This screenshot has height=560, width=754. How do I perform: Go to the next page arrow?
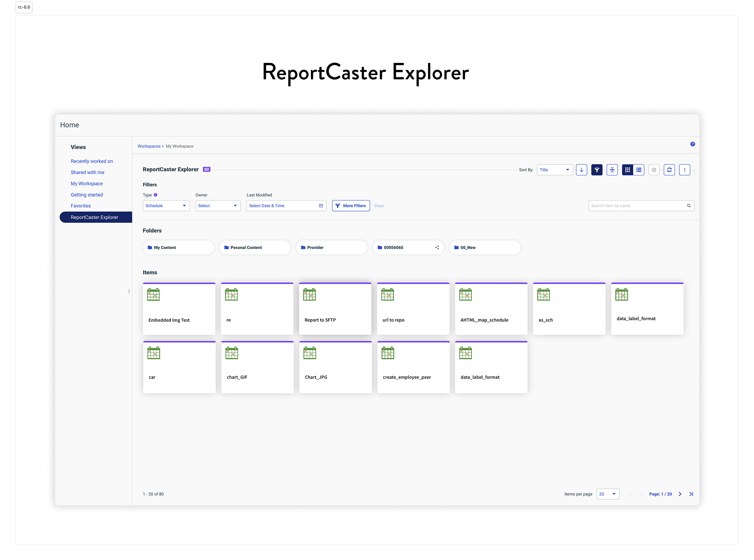coord(680,494)
